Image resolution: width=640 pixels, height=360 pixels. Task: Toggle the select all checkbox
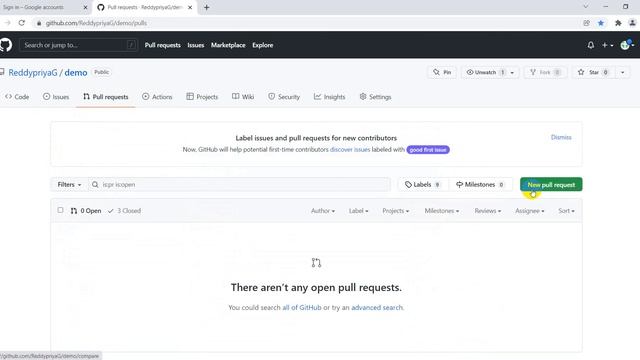60,210
